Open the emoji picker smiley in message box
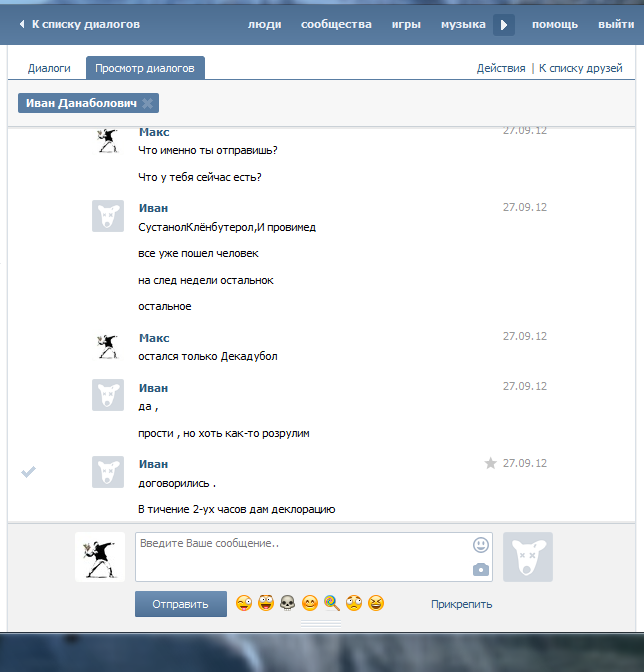The width and height of the screenshot is (644, 672). pos(481,545)
